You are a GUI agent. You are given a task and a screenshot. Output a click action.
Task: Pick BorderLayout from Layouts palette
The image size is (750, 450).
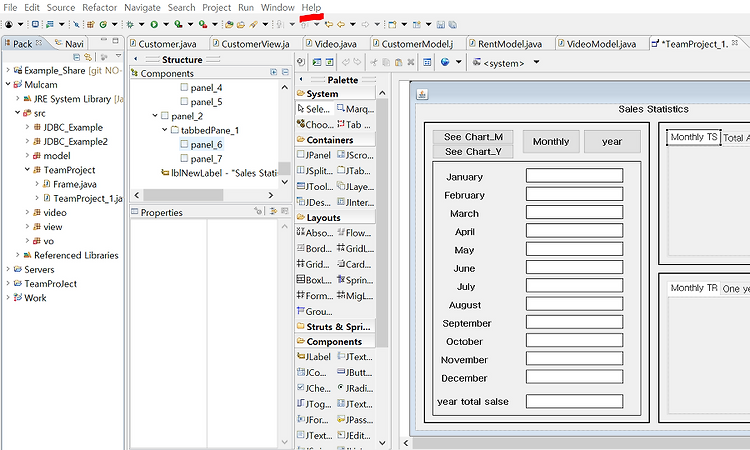(x=314, y=249)
